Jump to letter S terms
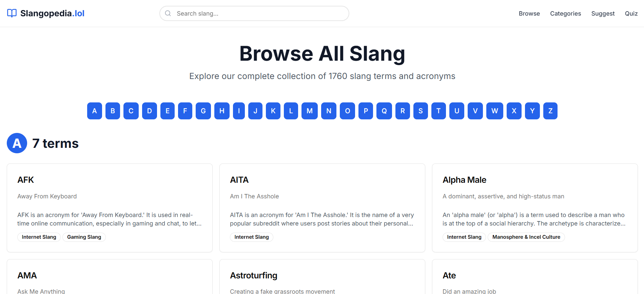This screenshot has height=294, width=644. pos(421,111)
